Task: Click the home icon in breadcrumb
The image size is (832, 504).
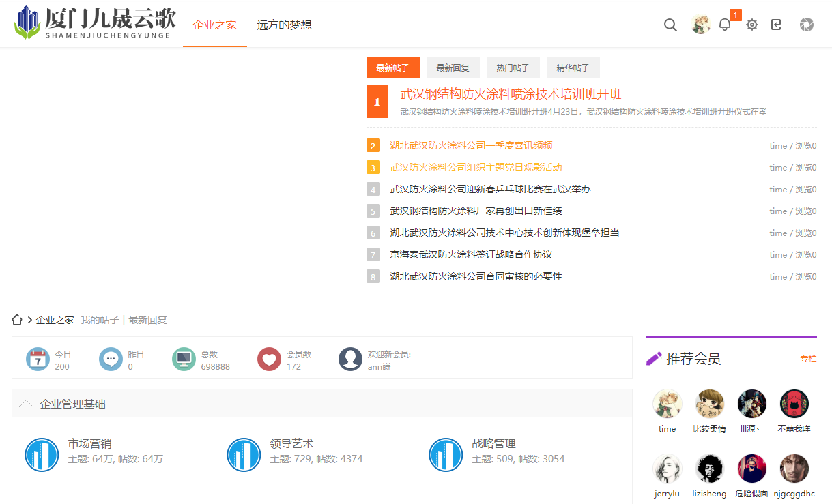Action: 18,320
